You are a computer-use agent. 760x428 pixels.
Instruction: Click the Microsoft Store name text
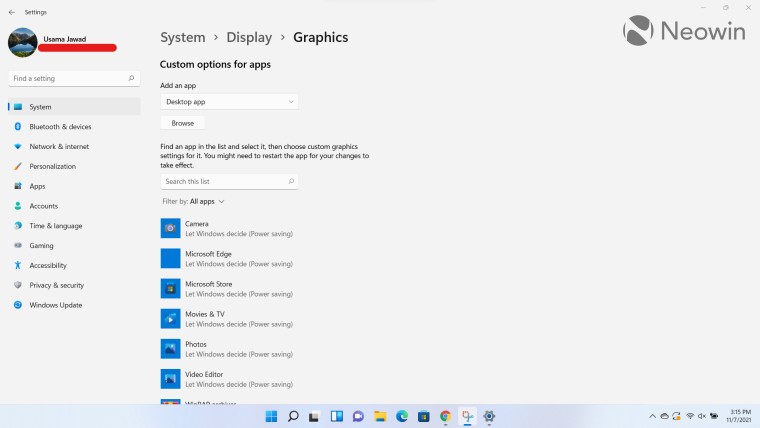click(209, 284)
